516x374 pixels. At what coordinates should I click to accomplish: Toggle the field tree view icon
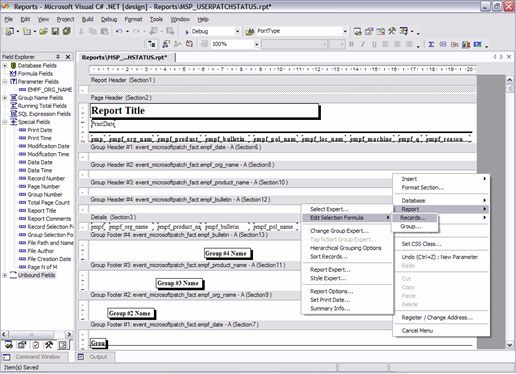(x=152, y=44)
